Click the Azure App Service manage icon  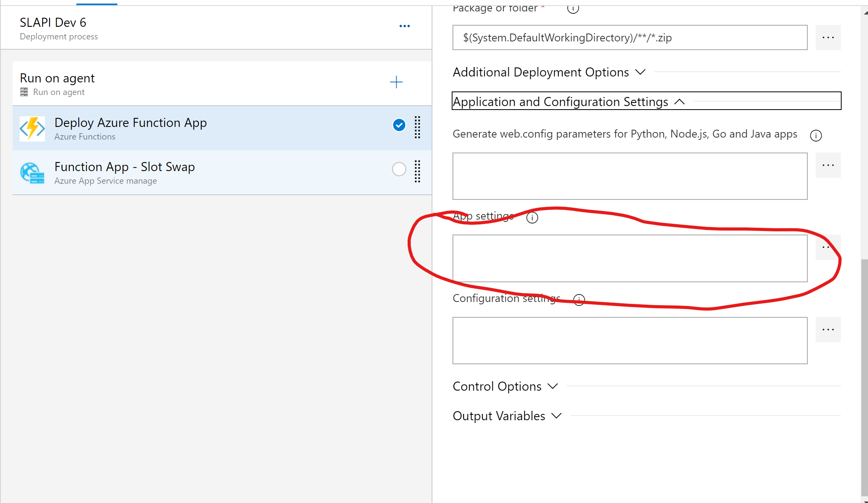tap(32, 173)
